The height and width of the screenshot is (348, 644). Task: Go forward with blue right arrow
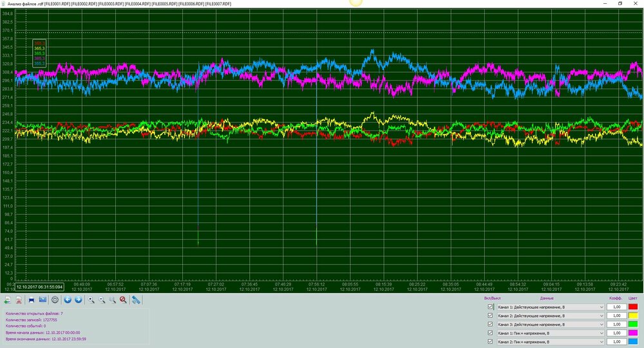tap(79, 300)
